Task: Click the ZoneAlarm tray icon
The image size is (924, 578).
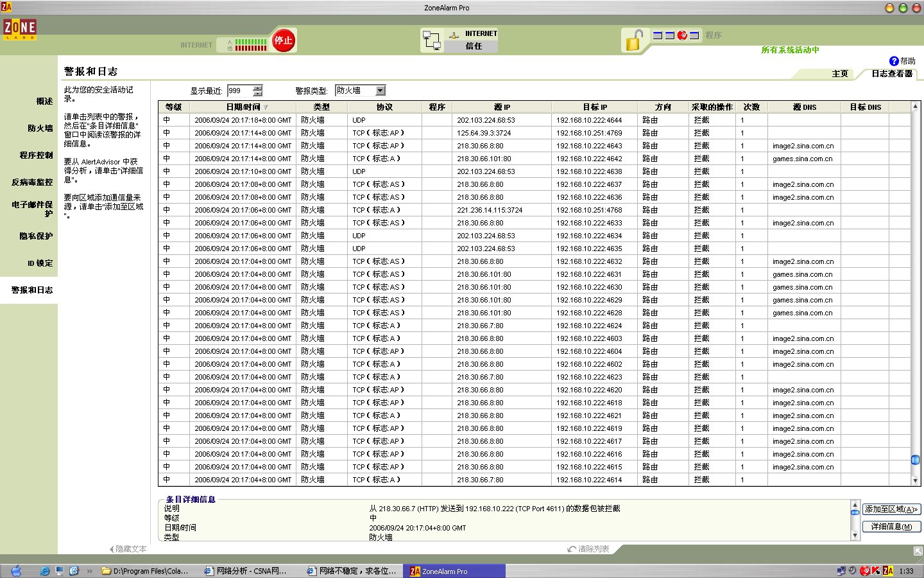Action: (888, 570)
